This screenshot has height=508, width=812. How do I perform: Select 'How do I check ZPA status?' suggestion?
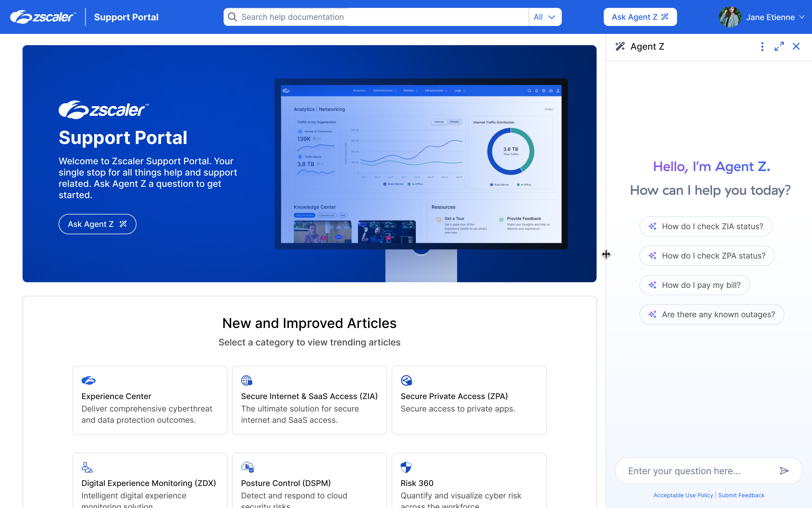[x=707, y=256]
